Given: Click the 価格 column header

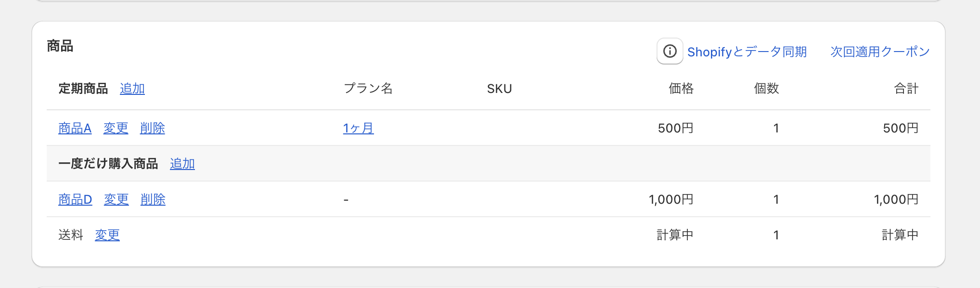Looking at the screenshot, I should [x=681, y=89].
